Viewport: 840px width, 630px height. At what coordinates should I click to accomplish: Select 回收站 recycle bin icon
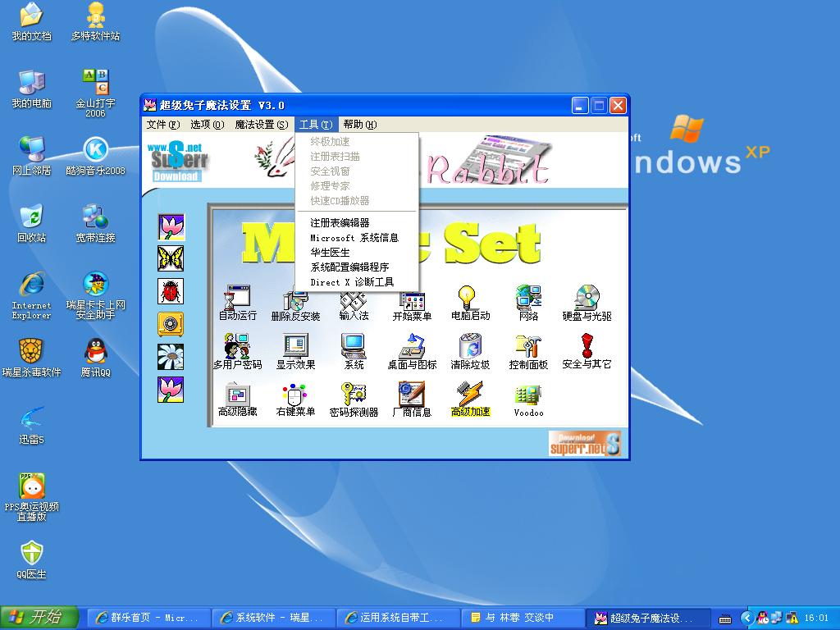tap(32, 223)
